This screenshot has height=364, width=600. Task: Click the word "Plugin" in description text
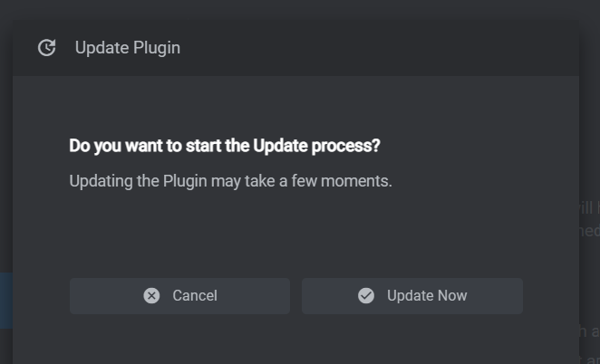187,181
